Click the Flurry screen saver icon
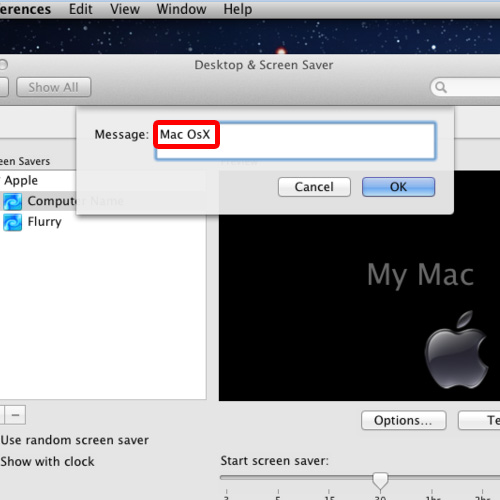The height and width of the screenshot is (500, 500). pyautogui.click(x=12, y=222)
